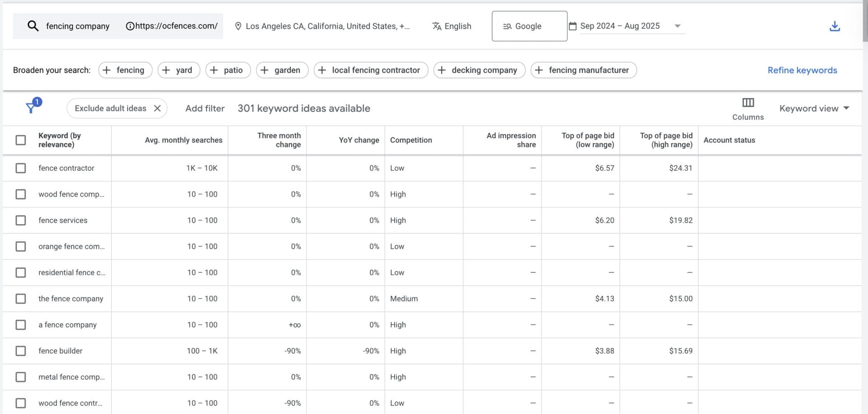Check the fence builder keyword checkbox
The image size is (868, 414).
point(21,351)
